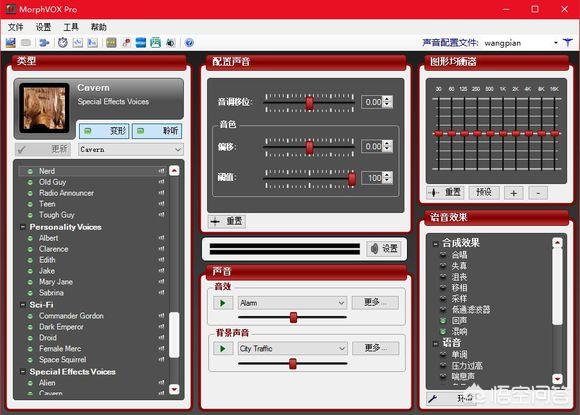This screenshot has width=580, height=415.
Task: Open the City Traffic background dropdown
Action: click(341, 348)
